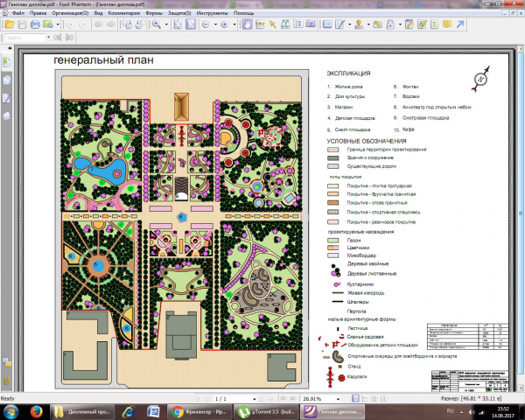Switch to Дипломный пр... folder taskbar button
This screenshot has width=525, height=420.
pyautogui.click(x=82, y=412)
